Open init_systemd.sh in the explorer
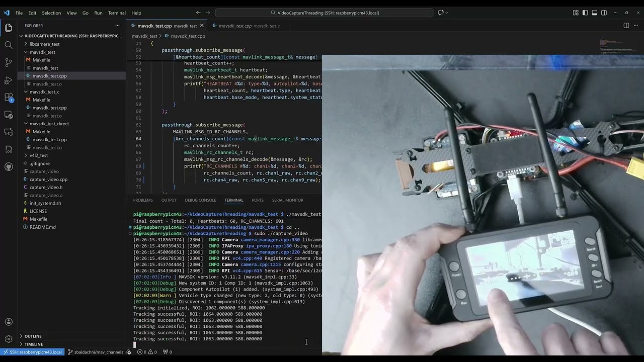Screen dimensions: 644x362 click(x=45, y=203)
